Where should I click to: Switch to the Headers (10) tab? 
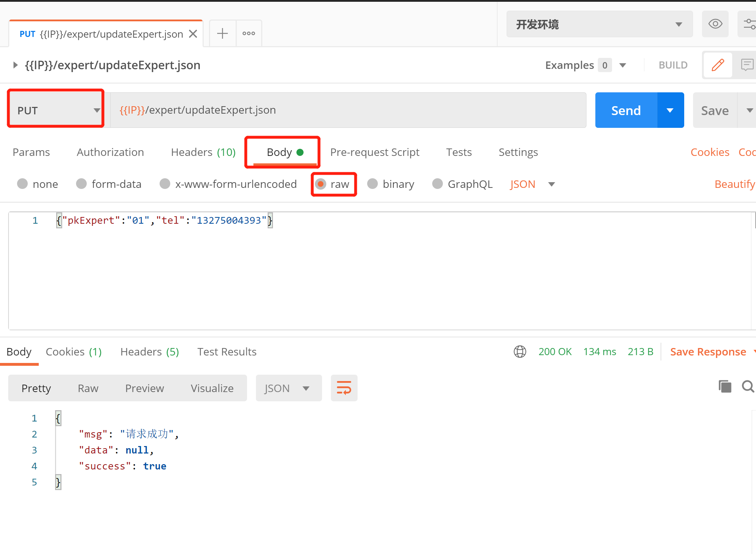203,152
